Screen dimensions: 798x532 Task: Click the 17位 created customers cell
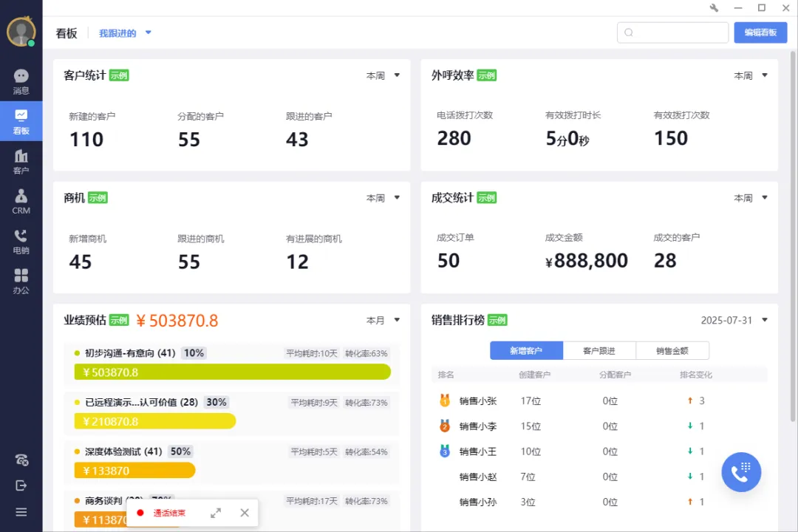pyautogui.click(x=531, y=401)
